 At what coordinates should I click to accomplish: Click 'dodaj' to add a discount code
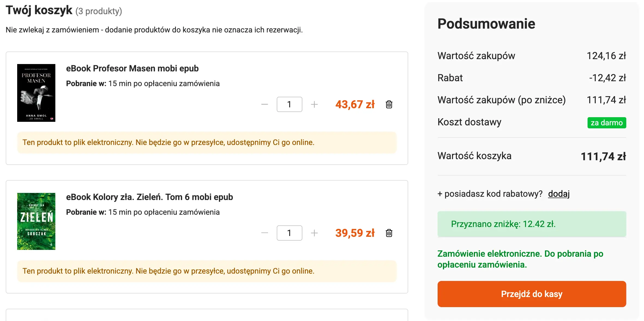tap(559, 194)
